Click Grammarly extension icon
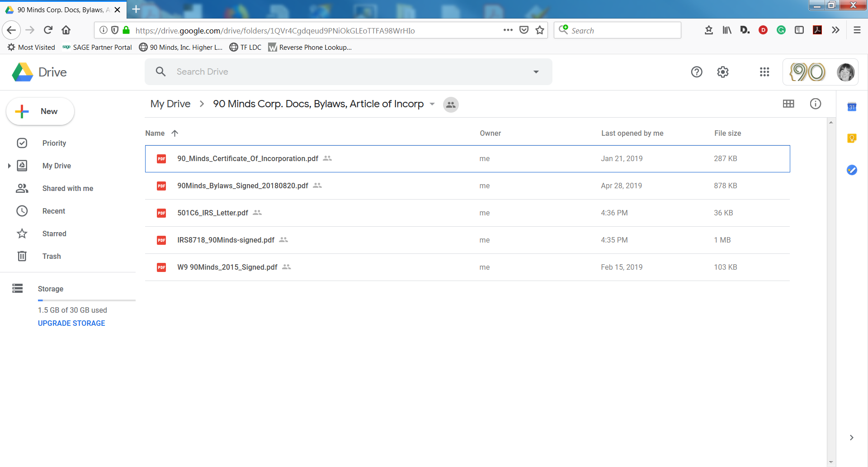 click(x=781, y=30)
